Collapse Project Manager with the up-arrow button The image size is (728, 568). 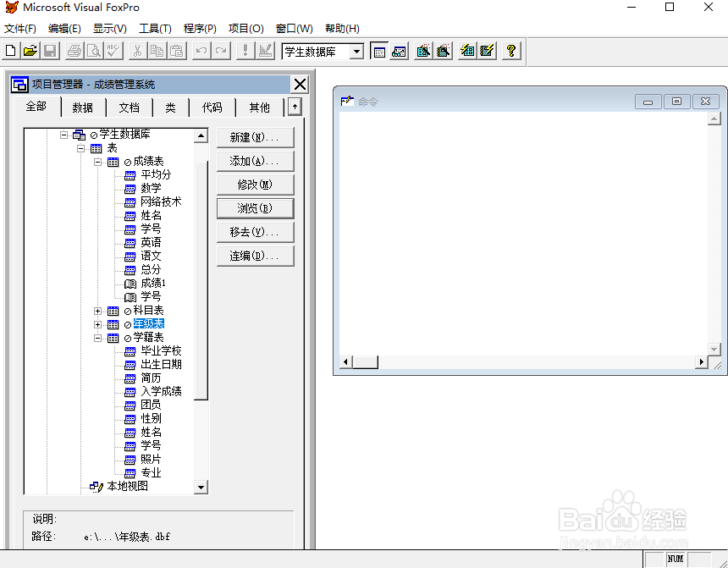(295, 107)
